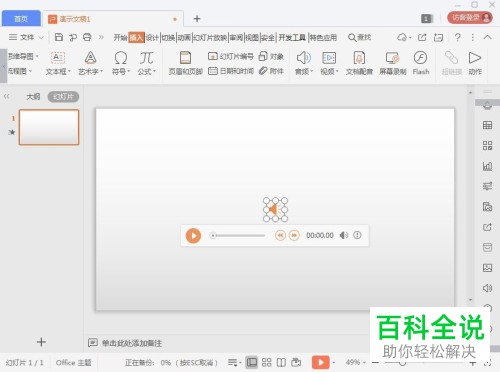Viewport: 500px width, 372px height.
Task: Collapse the ribbon with the up chevron
Action: [x=487, y=37]
